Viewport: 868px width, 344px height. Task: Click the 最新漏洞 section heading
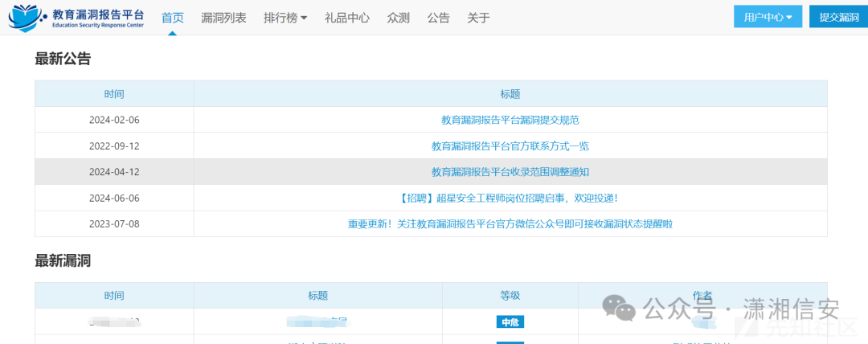[x=63, y=260]
